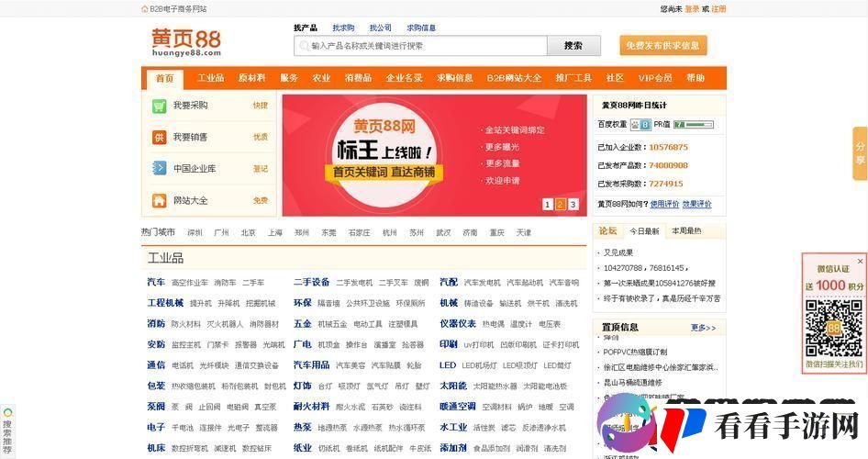Select hot city 北京
The height and width of the screenshot is (459, 868).
[249, 233]
